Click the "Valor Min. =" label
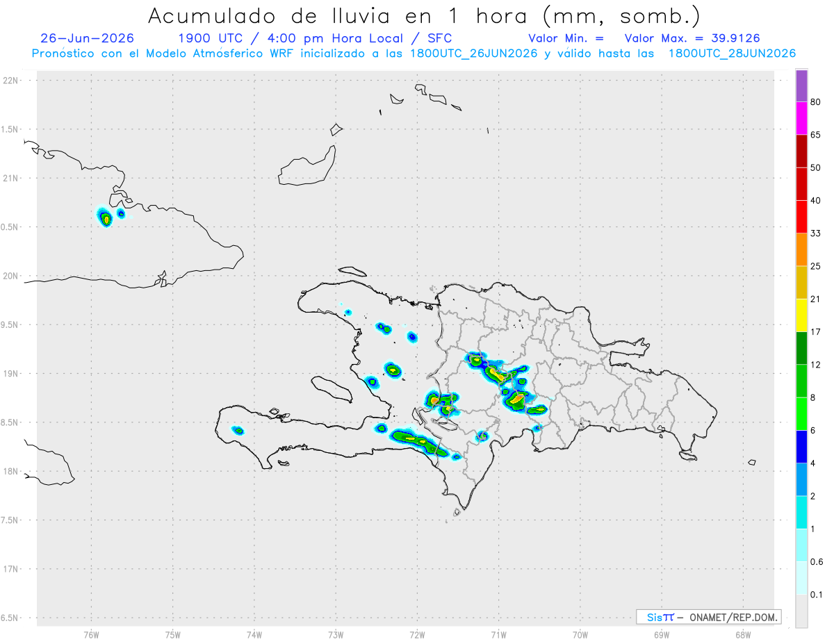The width and height of the screenshot is (834, 644). tap(566, 38)
